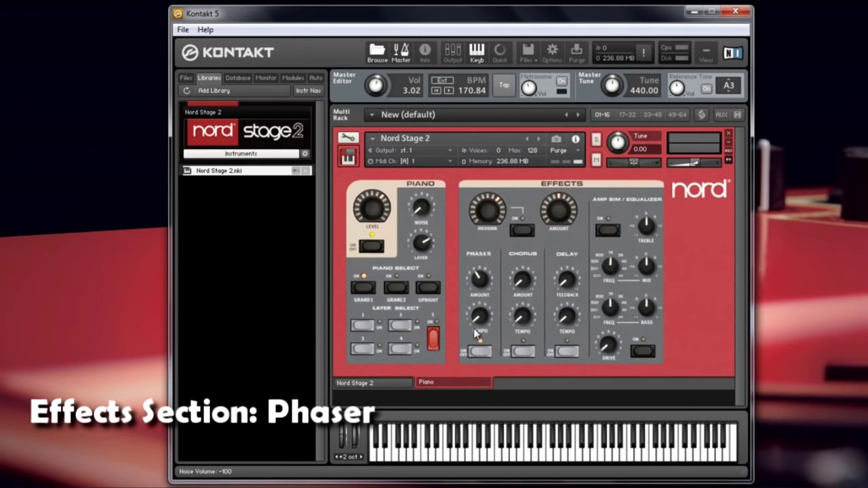Click the BPM play transport icon
The image size is (868, 488).
click(449, 90)
